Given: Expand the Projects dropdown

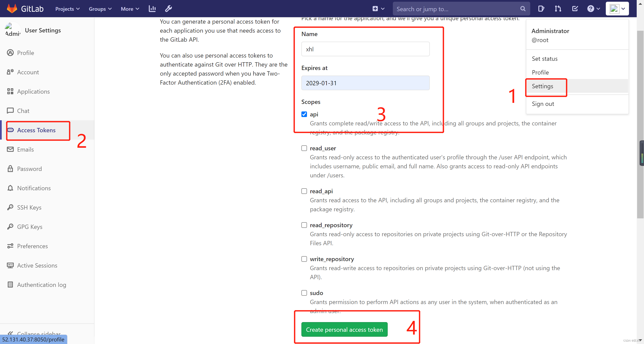Looking at the screenshot, I should [67, 9].
